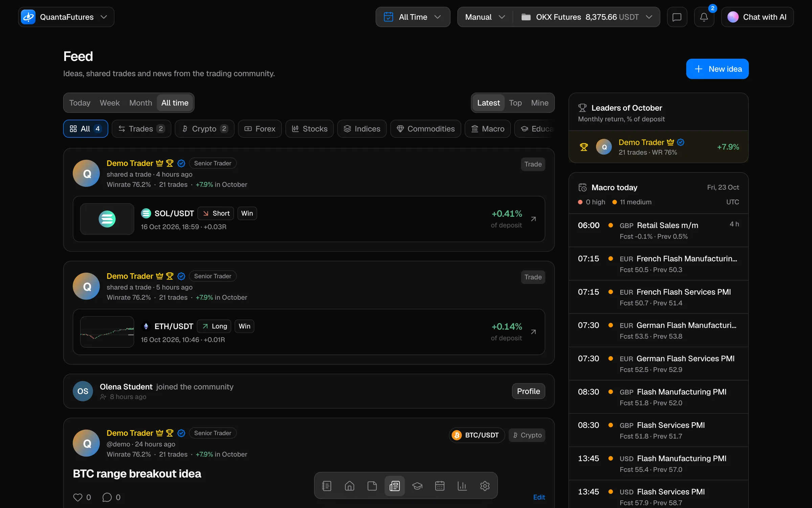The image size is (812, 508).
Task: Select the Week time filter
Action: [110, 103]
